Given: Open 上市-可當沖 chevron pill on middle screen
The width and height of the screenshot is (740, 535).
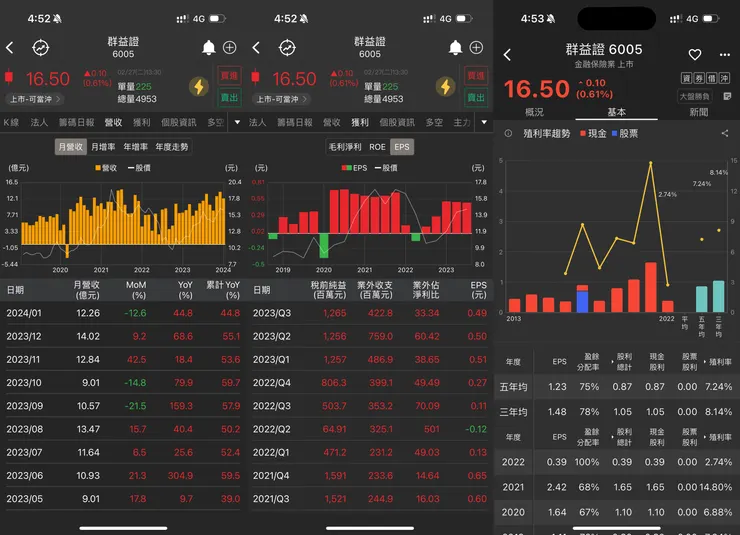Looking at the screenshot, I should tap(282, 99).
